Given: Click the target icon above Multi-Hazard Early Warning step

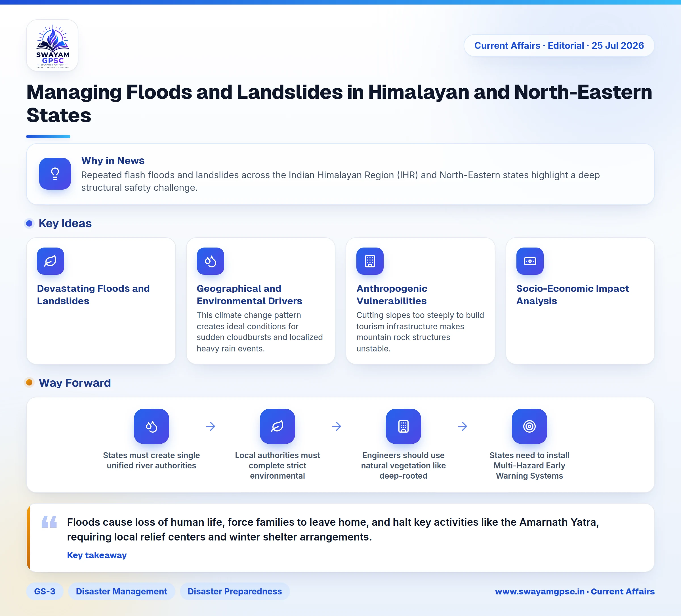Looking at the screenshot, I should coord(529,426).
